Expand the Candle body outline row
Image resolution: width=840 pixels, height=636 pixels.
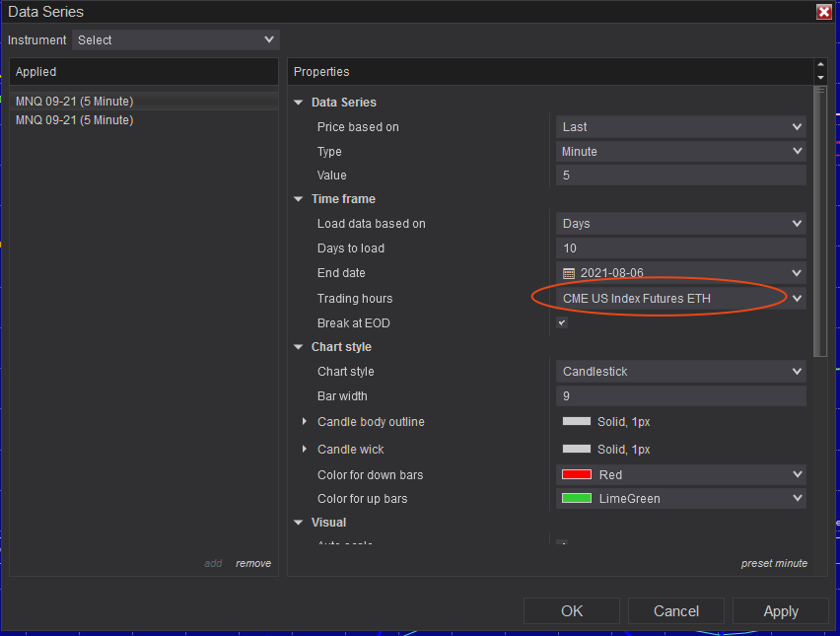click(x=305, y=421)
